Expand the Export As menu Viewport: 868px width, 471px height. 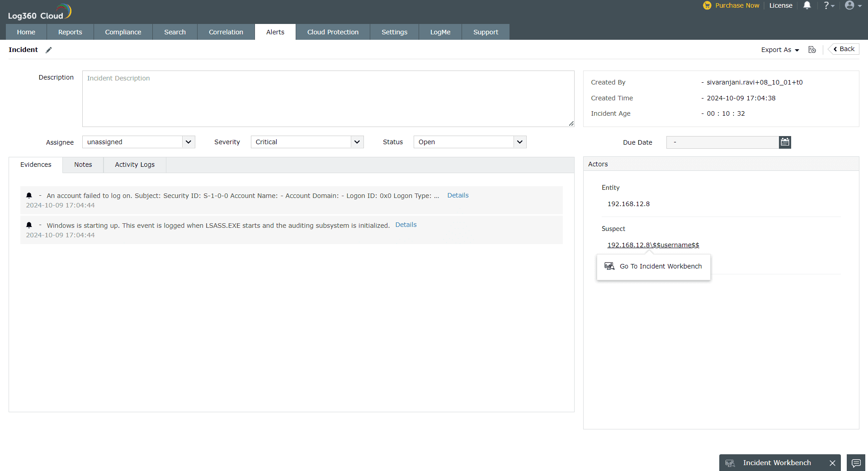tap(779, 50)
